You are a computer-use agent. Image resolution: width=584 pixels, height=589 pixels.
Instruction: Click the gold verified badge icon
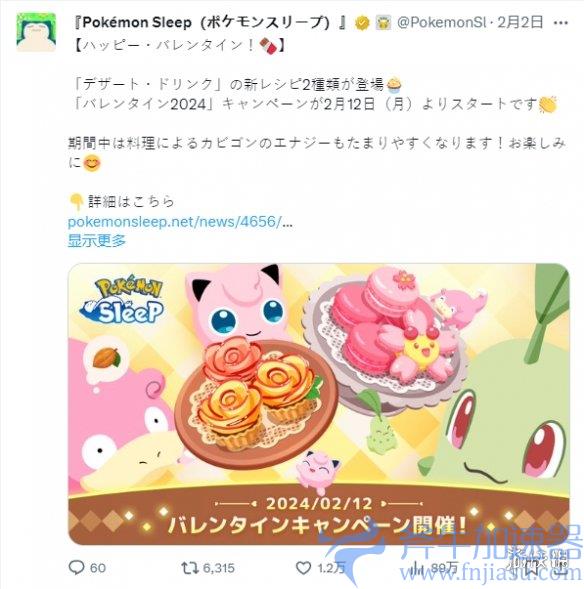[x=362, y=23]
